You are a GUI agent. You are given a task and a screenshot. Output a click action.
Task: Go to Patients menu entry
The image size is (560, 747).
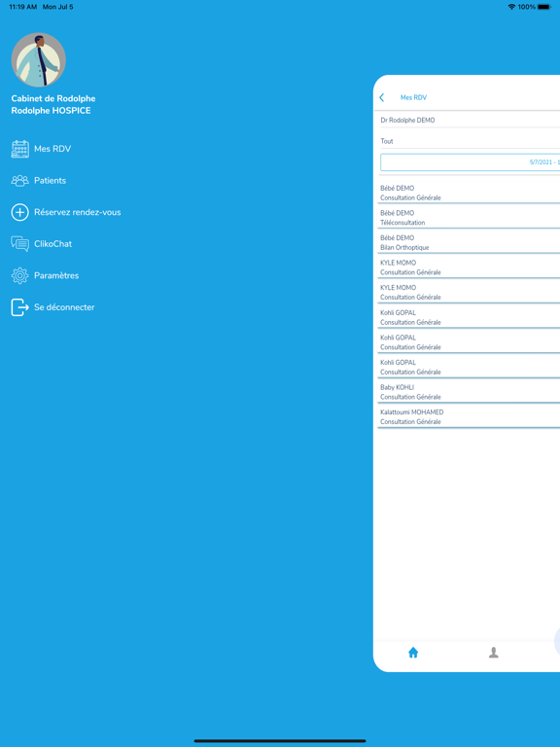pyautogui.click(x=50, y=181)
